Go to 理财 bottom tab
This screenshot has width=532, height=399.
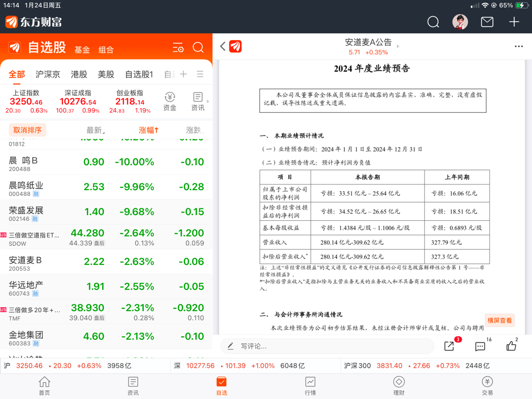[x=398, y=386]
